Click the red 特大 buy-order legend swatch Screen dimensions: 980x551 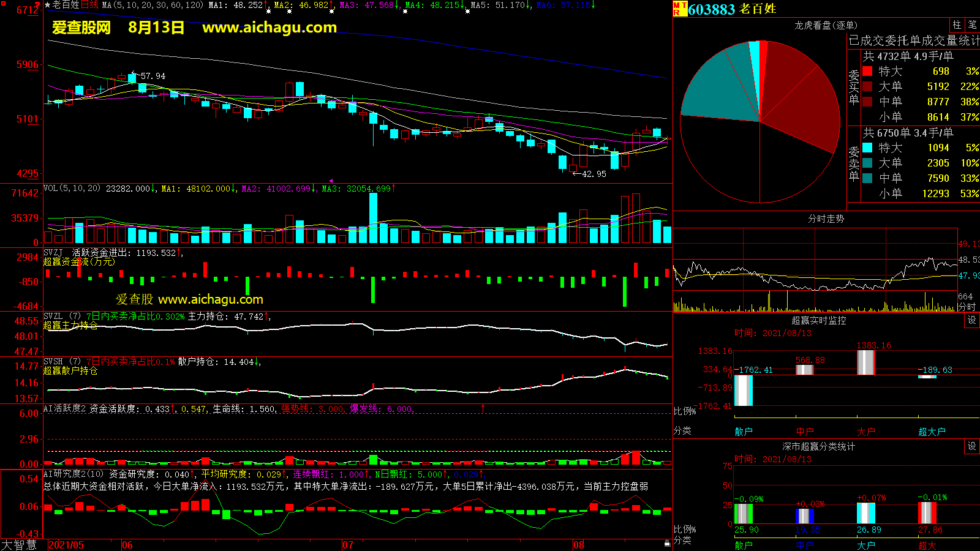tap(867, 71)
